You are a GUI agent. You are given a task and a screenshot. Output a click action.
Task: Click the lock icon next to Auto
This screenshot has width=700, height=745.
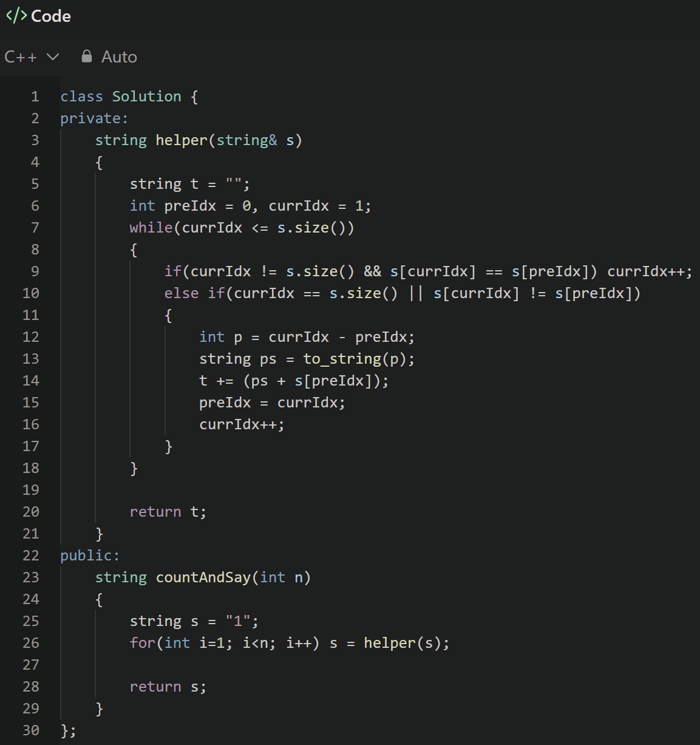[x=87, y=56]
